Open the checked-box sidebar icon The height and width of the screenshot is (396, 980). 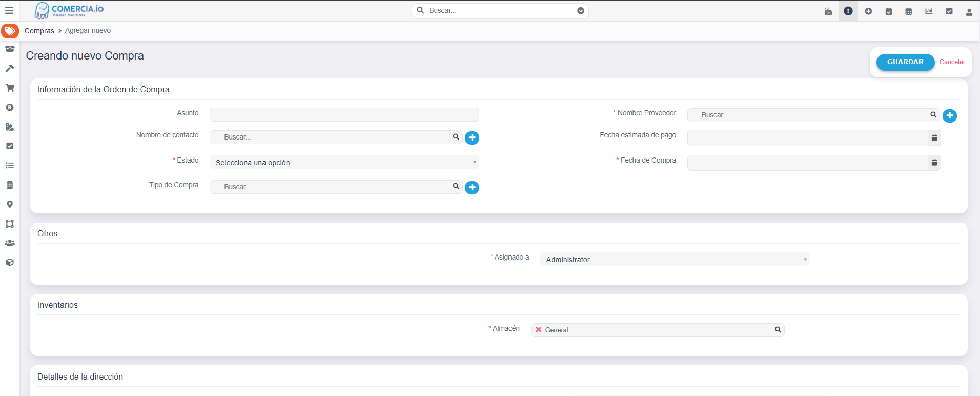10,146
